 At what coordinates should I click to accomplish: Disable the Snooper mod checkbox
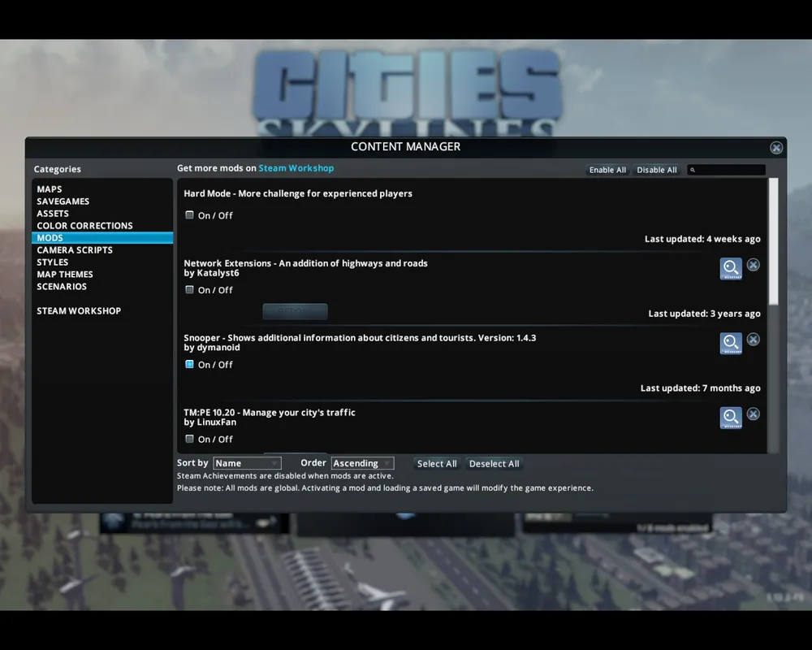[189, 364]
